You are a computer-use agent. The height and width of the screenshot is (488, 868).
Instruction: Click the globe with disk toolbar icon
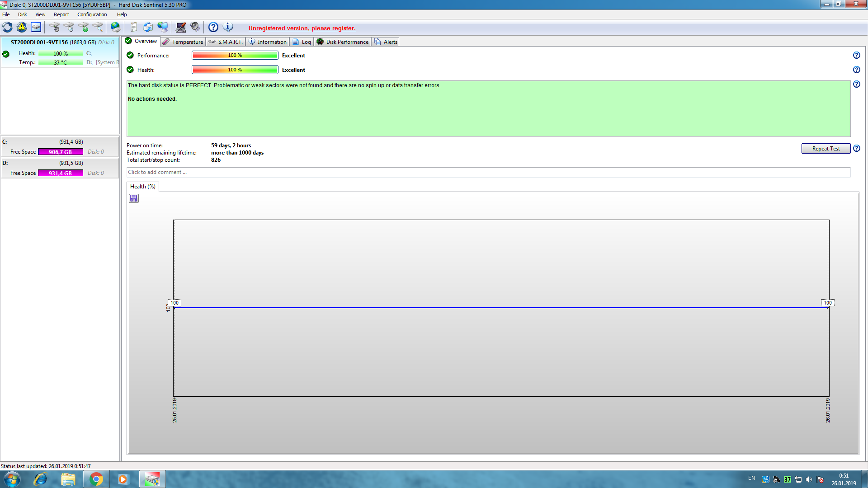point(116,27)
